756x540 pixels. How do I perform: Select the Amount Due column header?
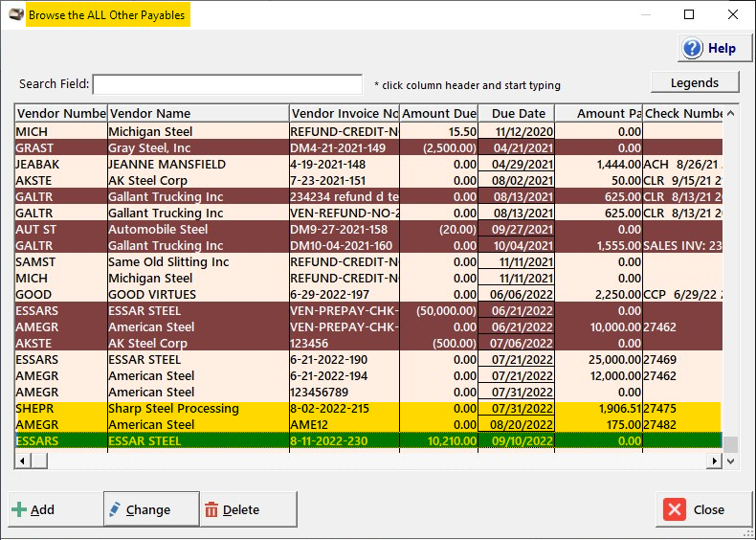pyautogui.click(x=438, y=113)
